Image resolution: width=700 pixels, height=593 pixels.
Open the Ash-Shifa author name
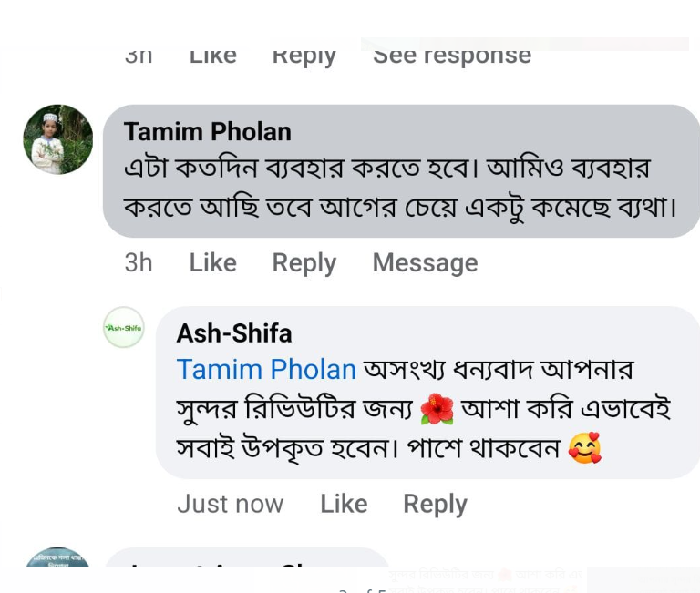234,333
